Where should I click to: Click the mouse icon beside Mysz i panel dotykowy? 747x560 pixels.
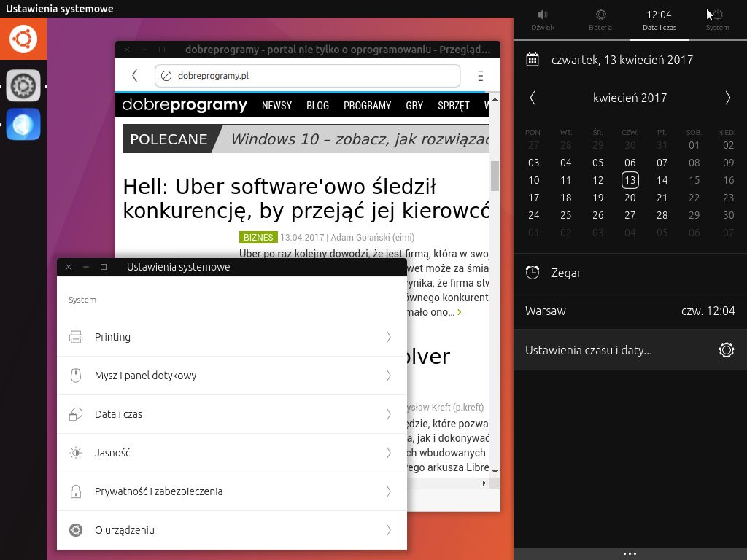(x=76, y=376)
